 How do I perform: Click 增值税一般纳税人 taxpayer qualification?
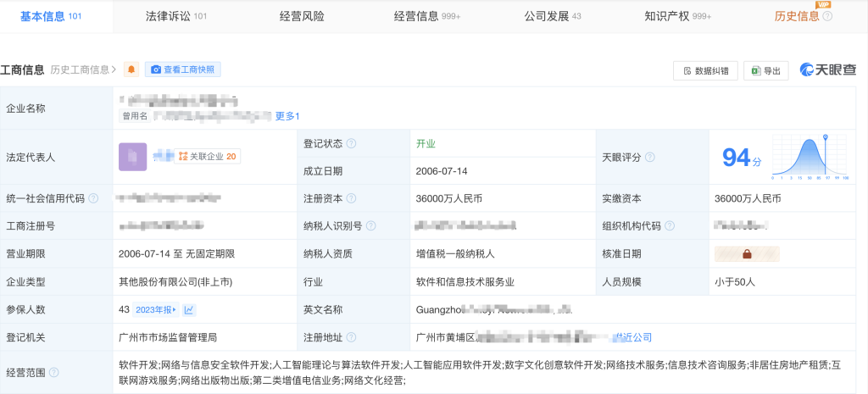pyautogui.click(x=455, y=254)
